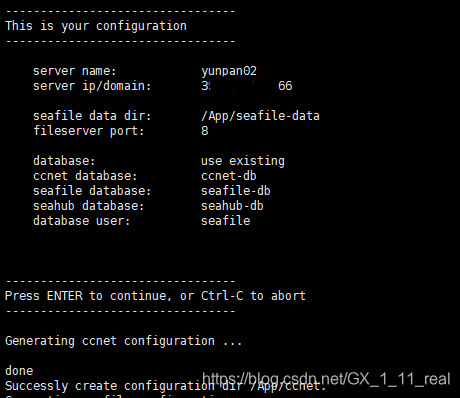This screenshot has height=398, width=460.
Task: Click the partially hidden server IP value
Action: [x=247, y=86]
